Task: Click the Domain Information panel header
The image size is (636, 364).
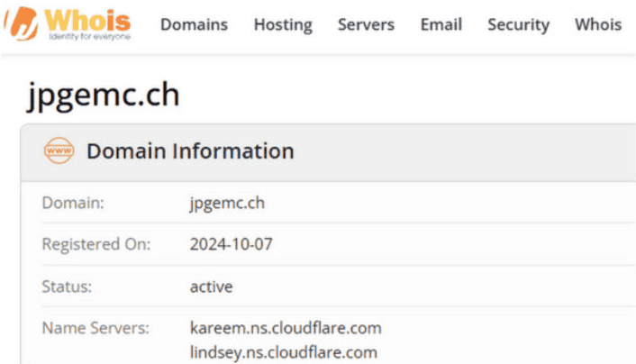Action: (190, 150)
